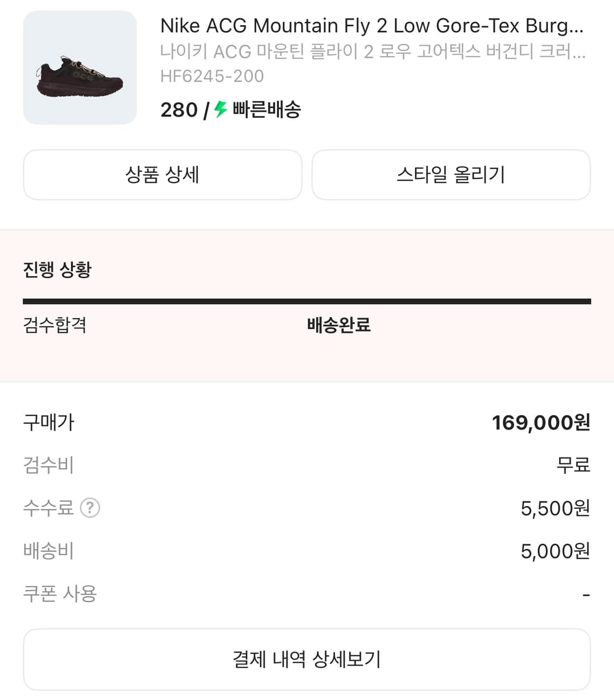Click the Korean product name text
This screenshot has height=700, width=614.
(373, 51)
